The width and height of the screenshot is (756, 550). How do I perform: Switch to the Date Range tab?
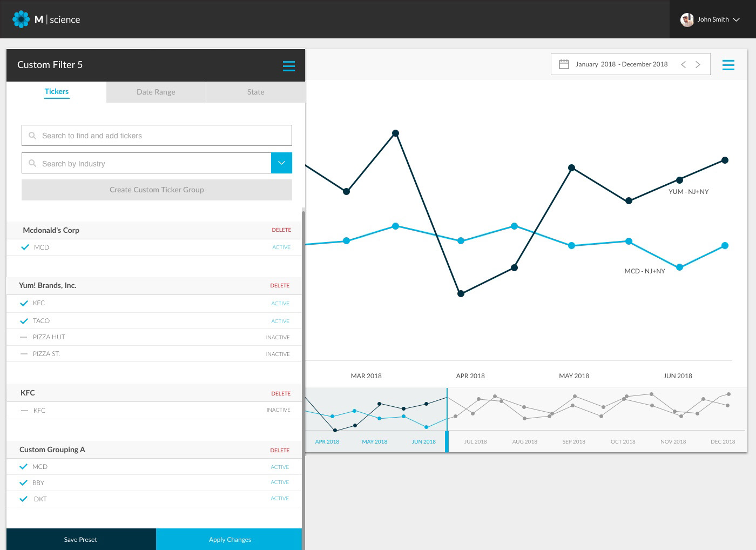156,92
